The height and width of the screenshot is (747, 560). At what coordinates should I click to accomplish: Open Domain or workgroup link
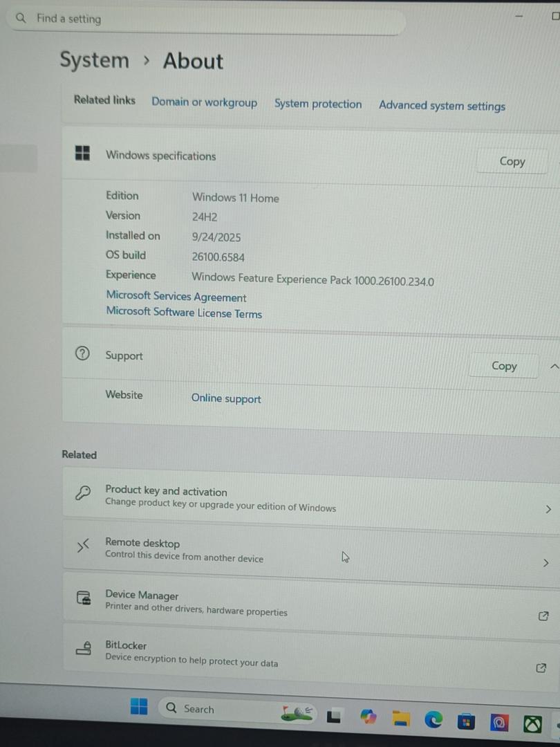[x=204, y=102]
